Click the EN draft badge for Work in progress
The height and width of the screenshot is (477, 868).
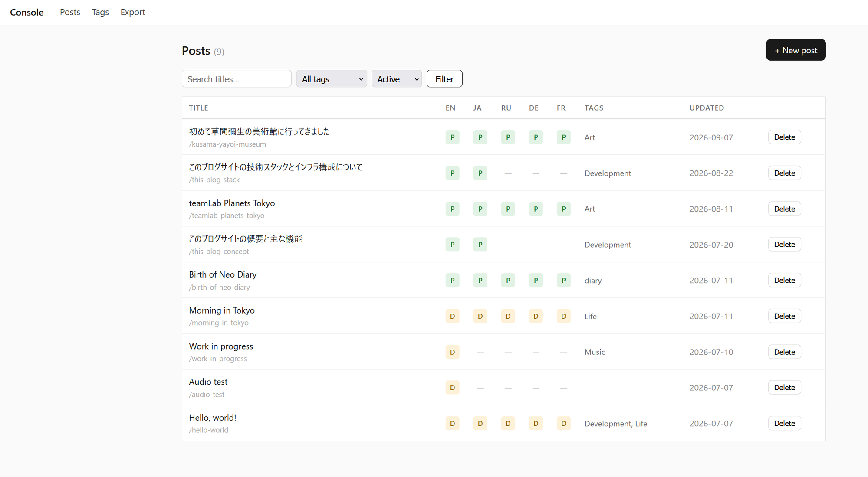[x=452, y=352]
